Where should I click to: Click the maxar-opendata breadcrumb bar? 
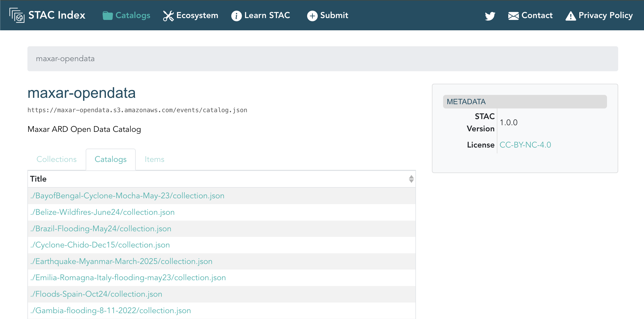[323, 59]
